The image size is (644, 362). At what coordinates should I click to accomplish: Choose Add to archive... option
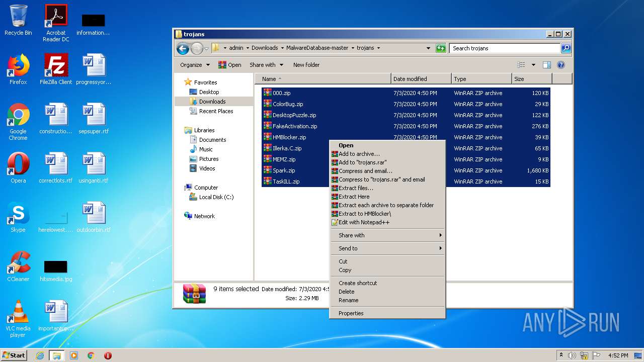387,154
